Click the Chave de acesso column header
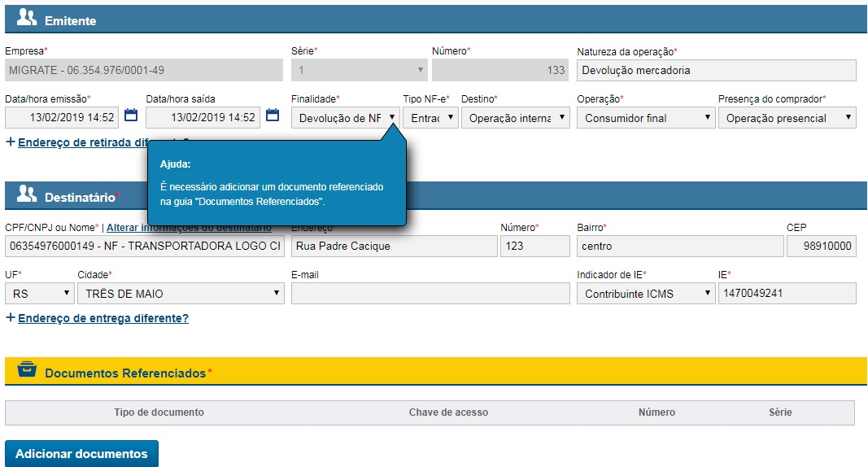This screenshot has height=467, width=868. point(448,412)
